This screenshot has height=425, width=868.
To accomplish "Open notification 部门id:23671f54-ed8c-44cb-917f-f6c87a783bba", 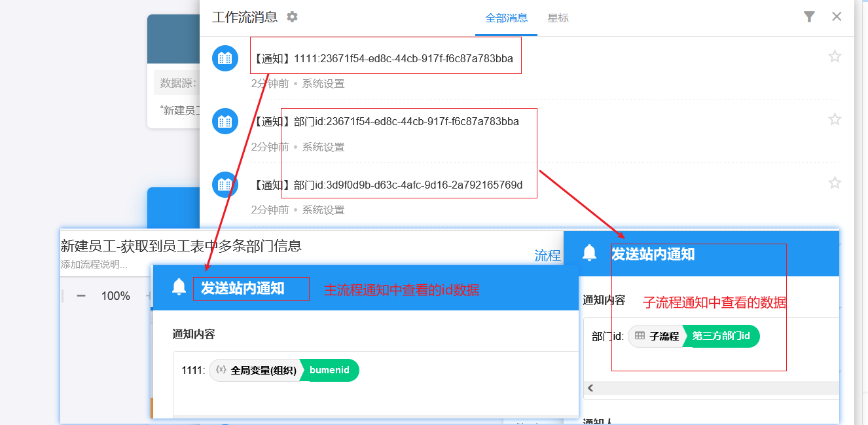I will tap(386, 122).
